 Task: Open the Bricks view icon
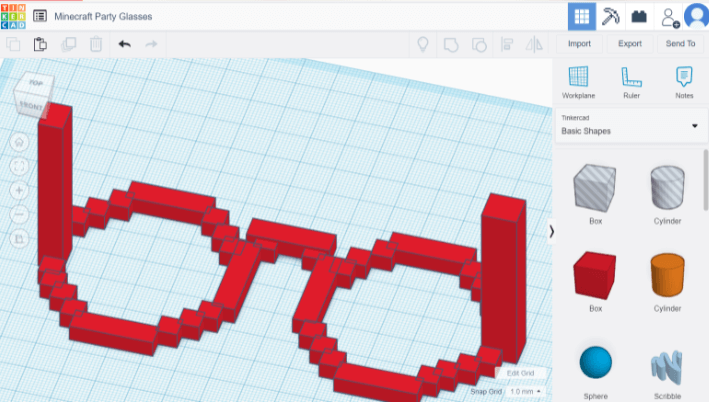pyautogui.click(x=639, y=16)
